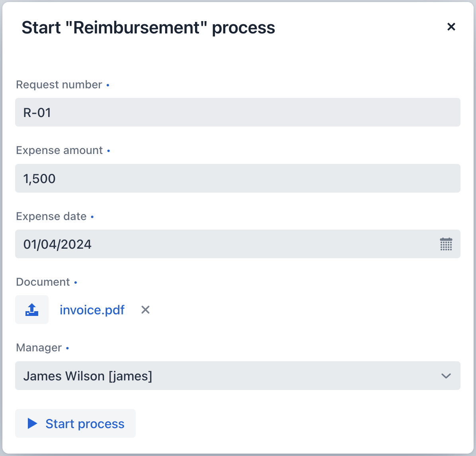Remove the attached invoice.pdf file

[x=145, y=310]
